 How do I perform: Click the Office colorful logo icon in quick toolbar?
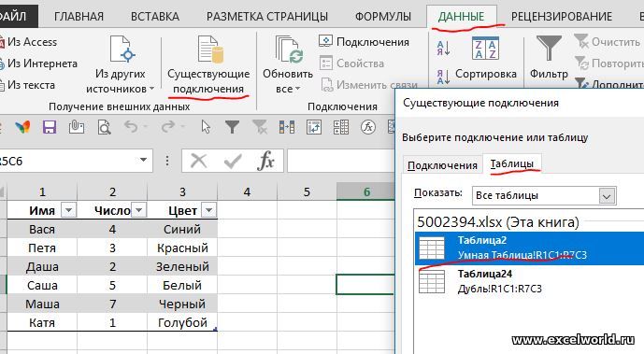(22, 127)
